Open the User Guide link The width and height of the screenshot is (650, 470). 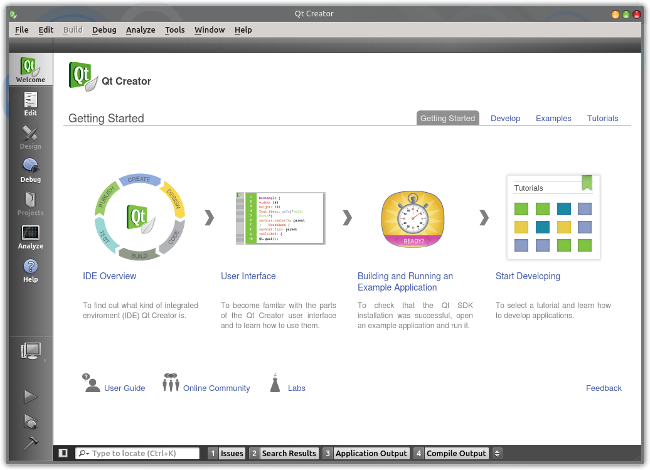coord(124,388)
